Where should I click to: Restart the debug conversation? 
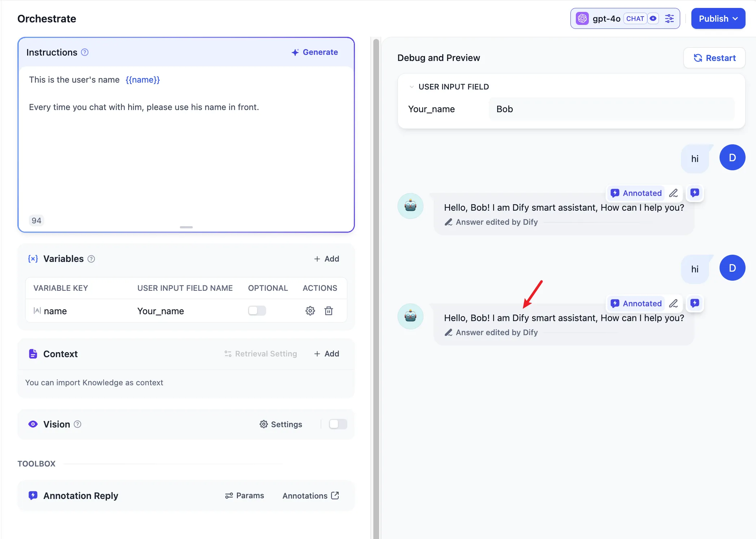[714, 58]
